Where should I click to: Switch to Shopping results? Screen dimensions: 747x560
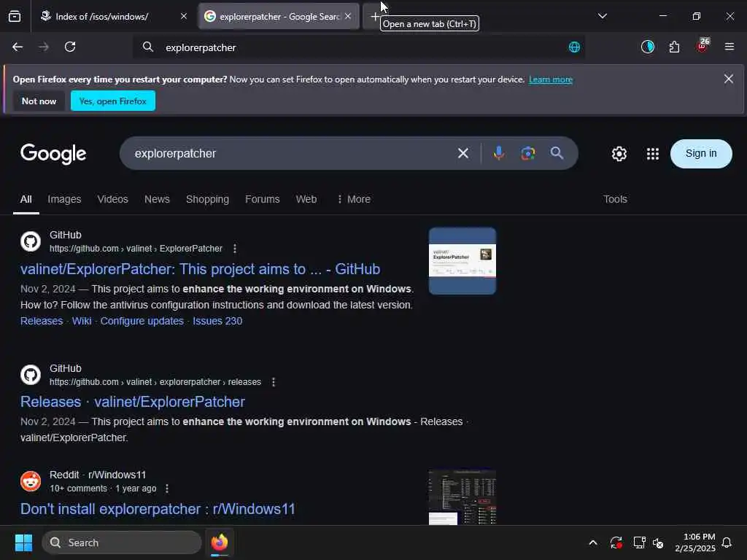pos(207,200)
